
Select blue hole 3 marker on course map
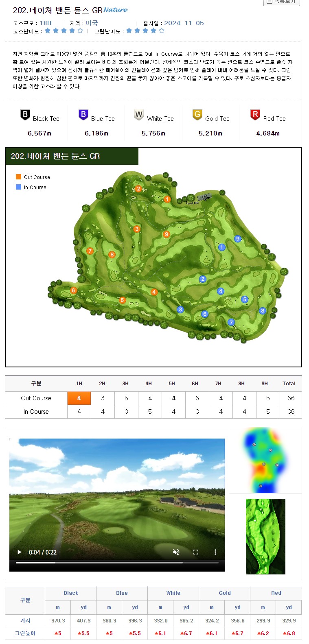[180, 310]
